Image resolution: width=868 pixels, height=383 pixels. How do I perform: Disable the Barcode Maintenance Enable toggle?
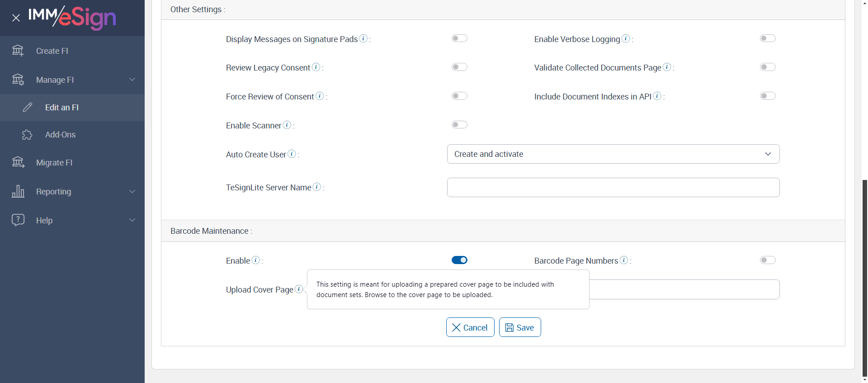[x=459, y=260]
